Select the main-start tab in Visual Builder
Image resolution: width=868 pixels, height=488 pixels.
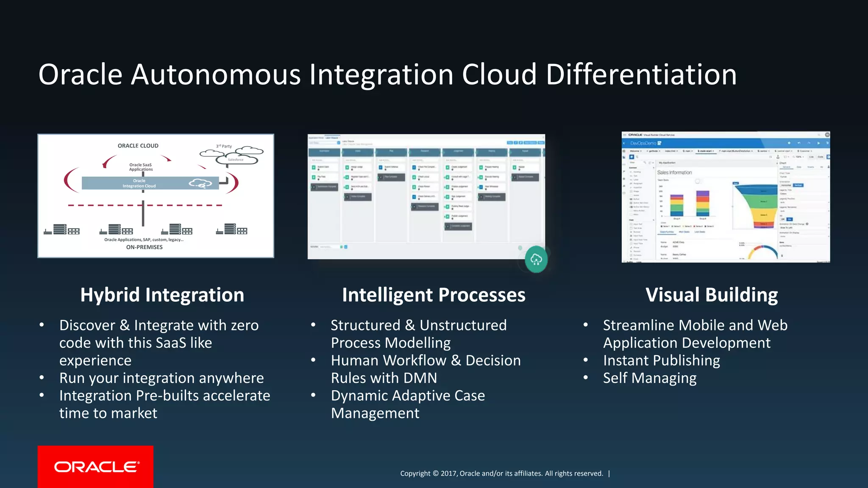coord(705,151)
